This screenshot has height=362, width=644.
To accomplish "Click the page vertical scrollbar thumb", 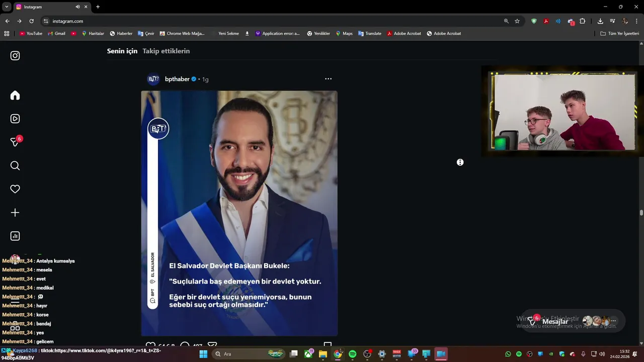I will pyautogui.click(x=641, y=213).
